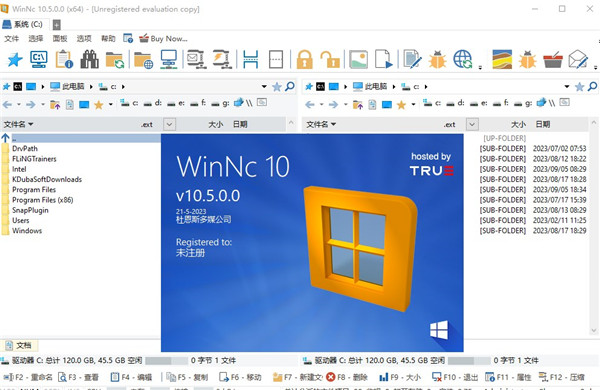Click the right panel vertical scrollbar
This screenshot has width=600, height=390.
pos(593,227)
